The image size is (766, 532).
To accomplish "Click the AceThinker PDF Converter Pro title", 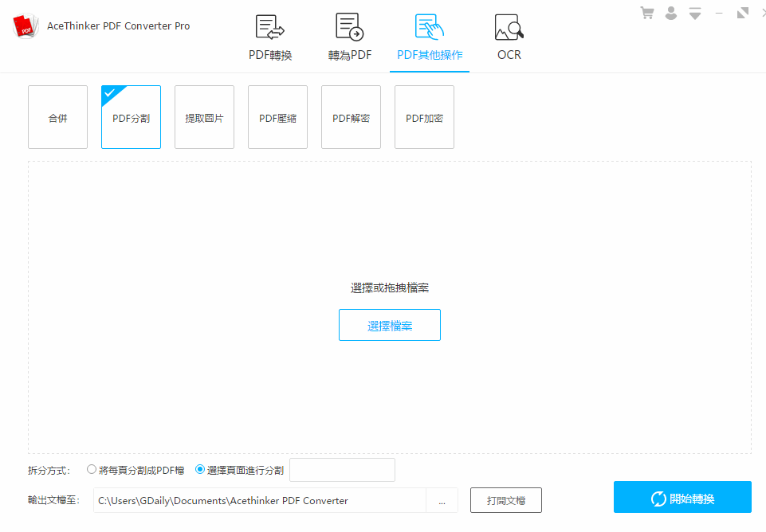I will 118,25.
